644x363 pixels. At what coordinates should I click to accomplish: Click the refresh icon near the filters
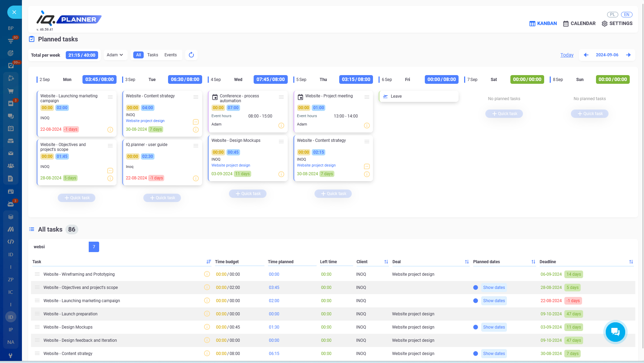tap(191, 55)
